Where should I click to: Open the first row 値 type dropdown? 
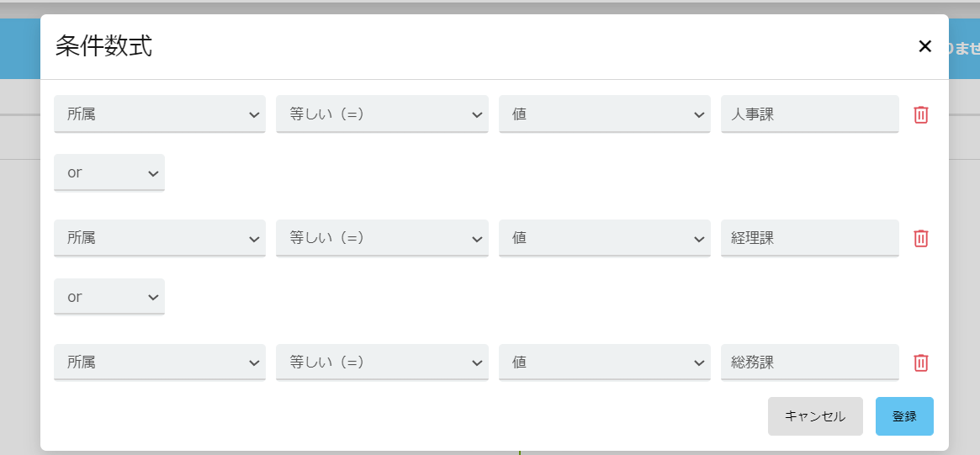(604, 114)
